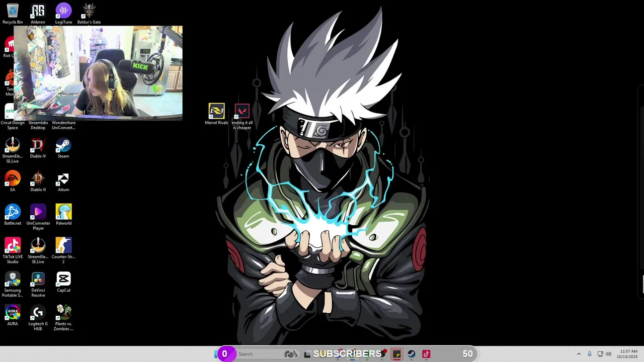Screen dimensions: 644x362
Task: Select the StreamElements SE.Live icon beside TikTok LIVE Studio
Action: [38, 251]
